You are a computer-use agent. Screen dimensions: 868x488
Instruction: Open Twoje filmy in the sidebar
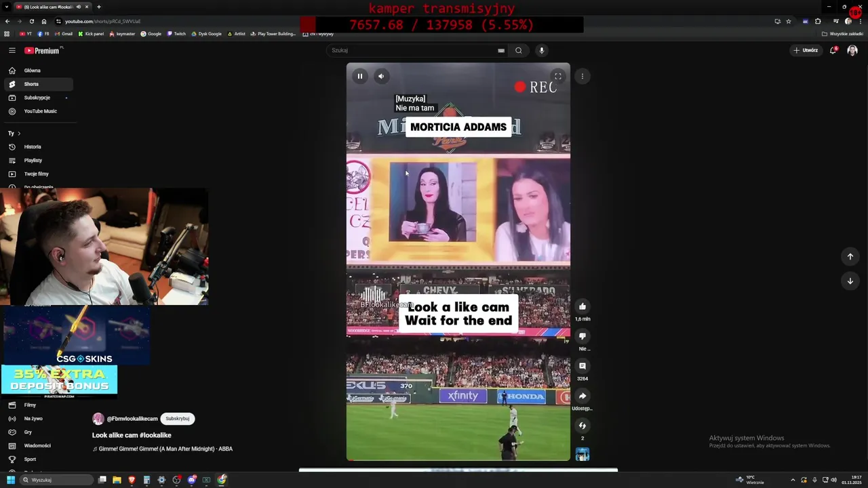click(38, 174)
